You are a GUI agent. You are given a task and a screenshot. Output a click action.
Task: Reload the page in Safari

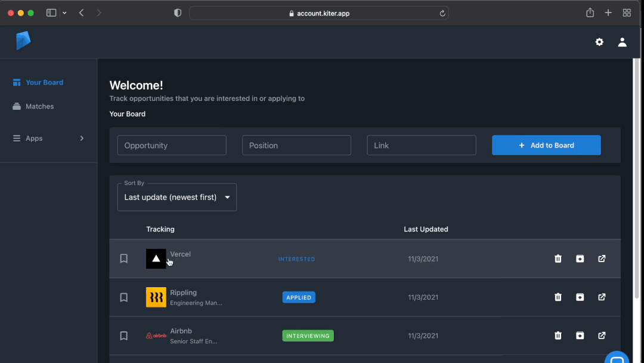coord(442,13)
